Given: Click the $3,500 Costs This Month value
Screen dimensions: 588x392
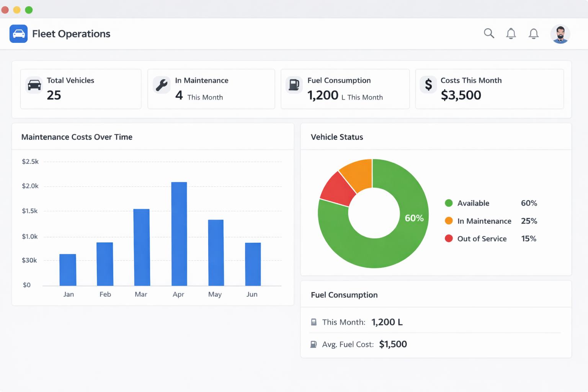Looking at the screenshot, I should [461, 95].
